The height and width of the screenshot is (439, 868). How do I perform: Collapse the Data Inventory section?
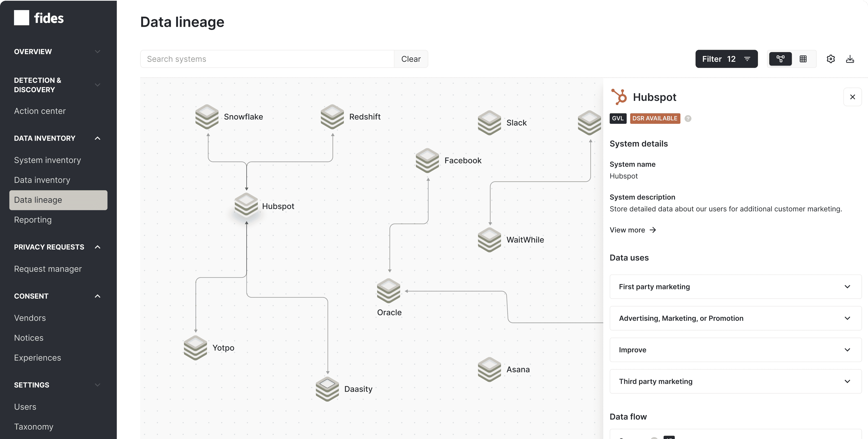[97, 138]
